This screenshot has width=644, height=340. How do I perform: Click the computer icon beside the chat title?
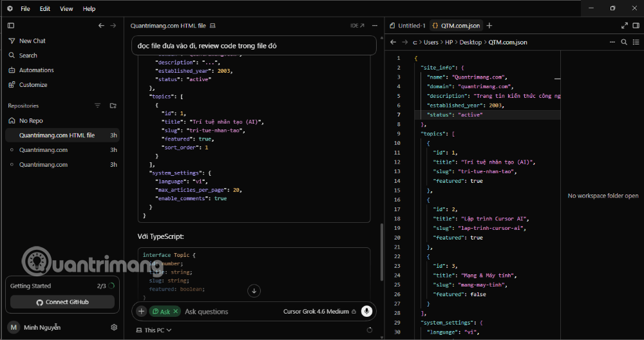click(x=213, y=26)
